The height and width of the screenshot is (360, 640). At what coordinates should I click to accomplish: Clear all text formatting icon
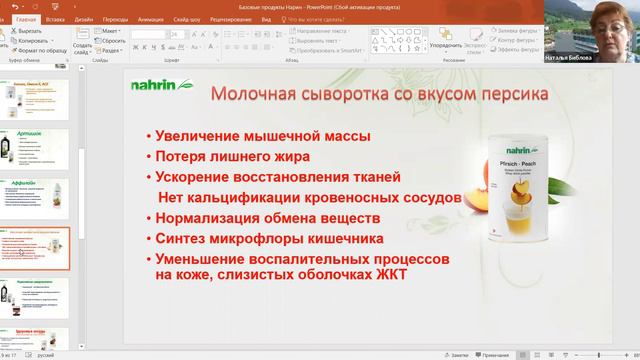(x=216, y=35)
